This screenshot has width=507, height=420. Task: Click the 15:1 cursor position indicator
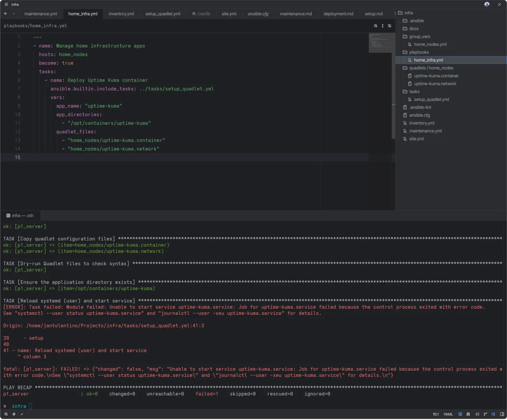(x=436, y=414)
